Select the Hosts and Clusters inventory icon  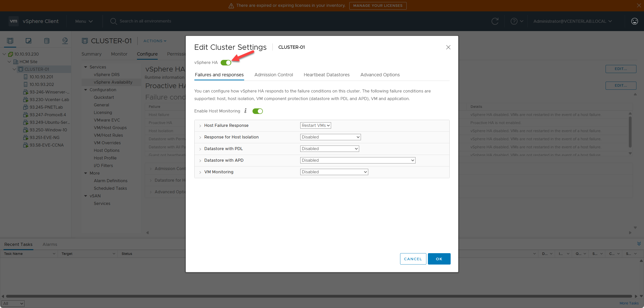pyautogui.click(x=10, y=41)
